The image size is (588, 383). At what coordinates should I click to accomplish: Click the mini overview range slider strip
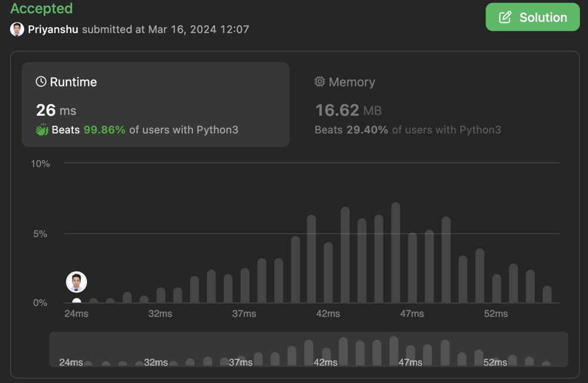pos(309,349)
